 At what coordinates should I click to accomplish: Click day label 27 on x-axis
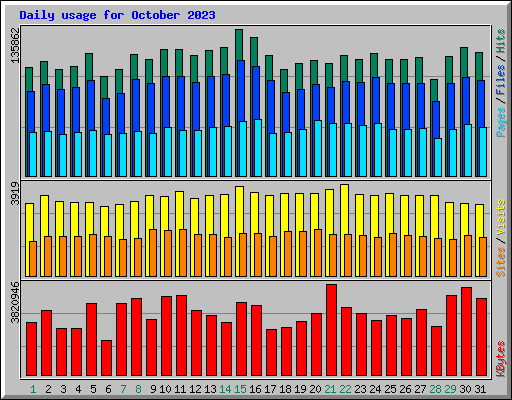tap(420, 389)
